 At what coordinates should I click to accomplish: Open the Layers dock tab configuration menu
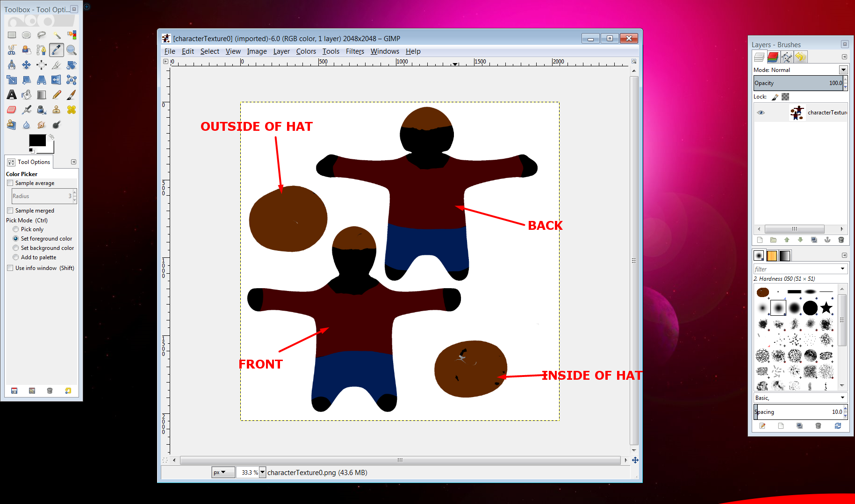click(x=844, y=57)
